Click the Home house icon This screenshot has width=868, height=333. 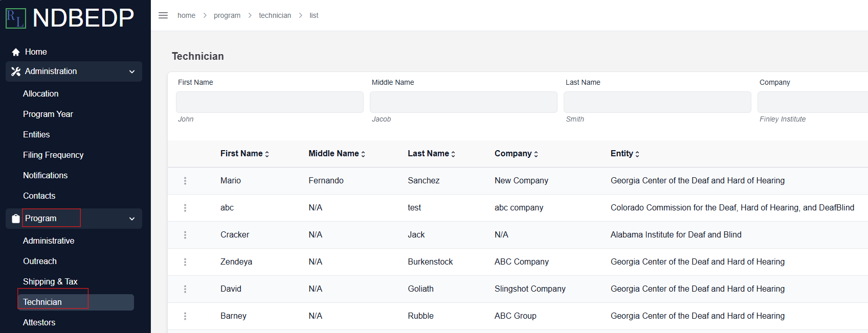pyautogui.click(x=16, y=52)
